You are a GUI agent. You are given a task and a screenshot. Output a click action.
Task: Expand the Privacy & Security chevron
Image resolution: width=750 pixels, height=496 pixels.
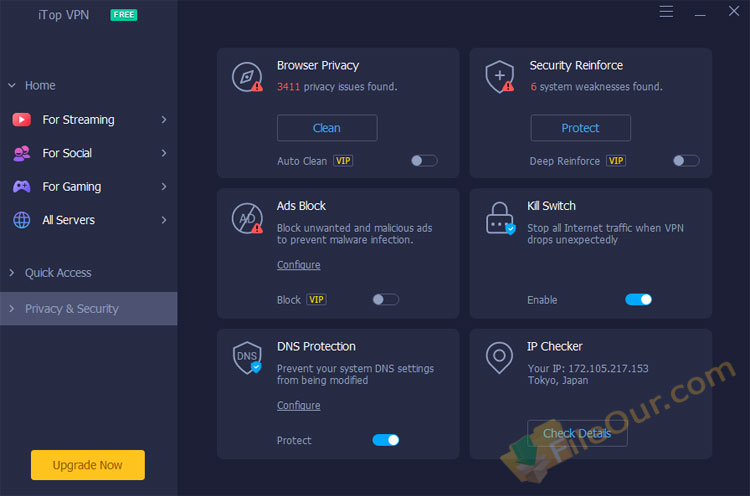tap(12, 309)
